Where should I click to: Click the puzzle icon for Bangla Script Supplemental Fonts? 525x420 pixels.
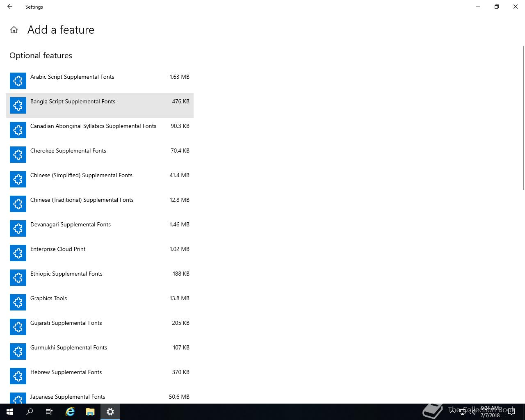(x=18, y=105)
